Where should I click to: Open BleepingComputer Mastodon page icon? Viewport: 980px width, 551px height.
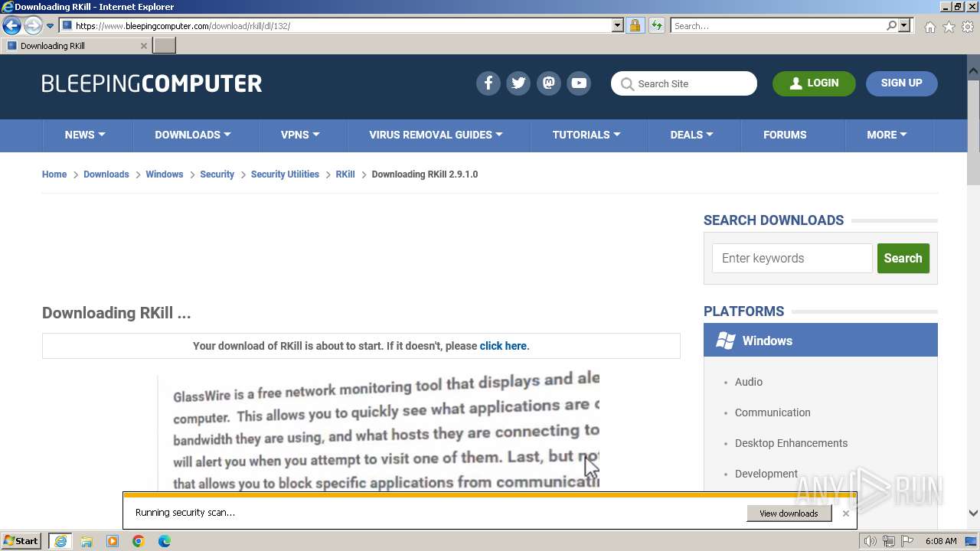[549, 83]
